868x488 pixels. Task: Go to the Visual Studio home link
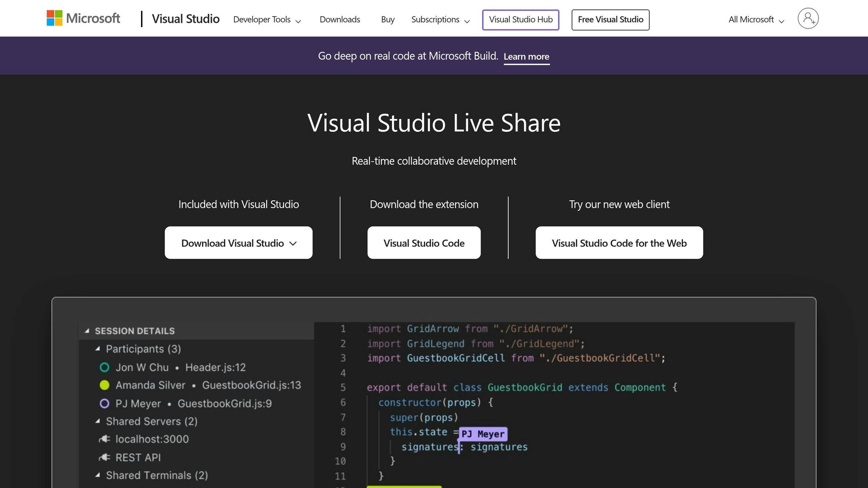tap(186, 19)
